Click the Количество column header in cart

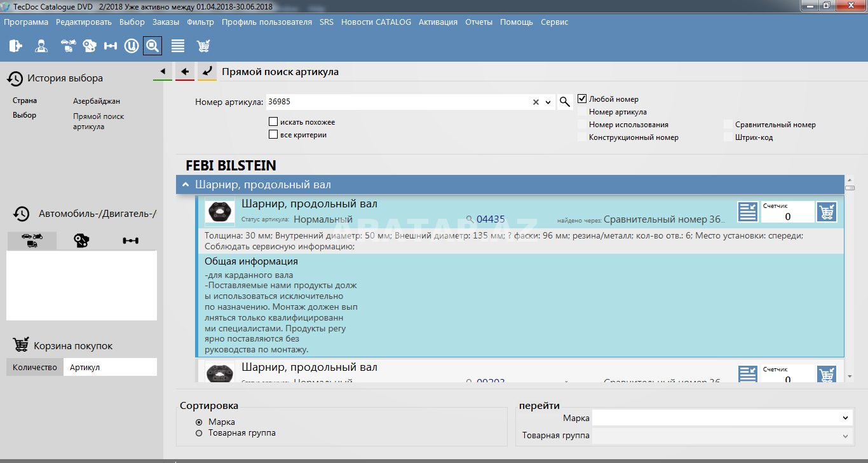(x=35, y=367)
